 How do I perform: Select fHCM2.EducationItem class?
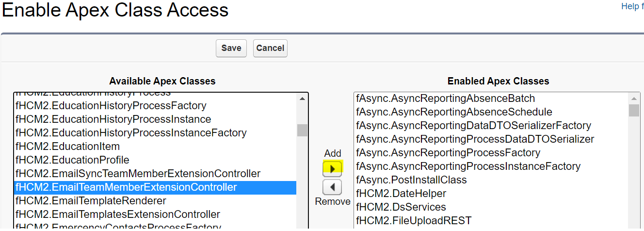coord(67,147)
